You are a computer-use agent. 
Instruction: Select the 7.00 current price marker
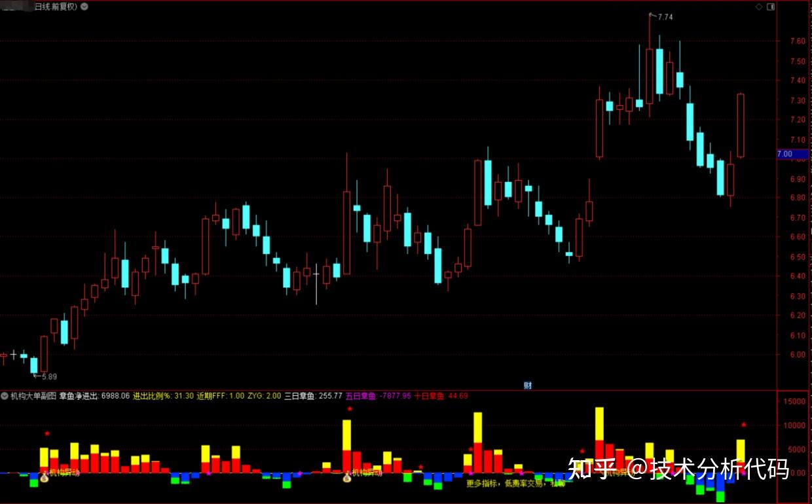coord(793,154)
